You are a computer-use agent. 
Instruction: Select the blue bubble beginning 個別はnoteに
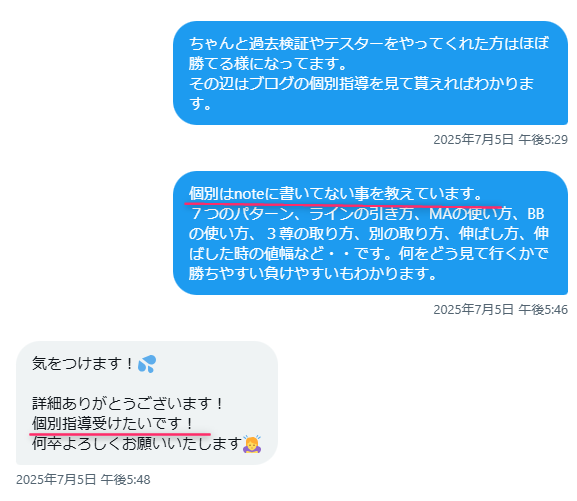tap(371, 233)
